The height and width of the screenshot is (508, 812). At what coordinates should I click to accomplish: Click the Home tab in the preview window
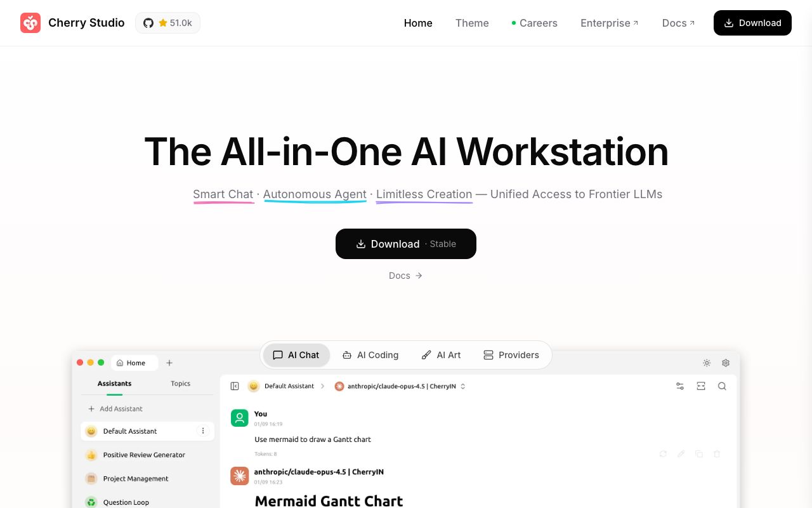tap(135, 363)
